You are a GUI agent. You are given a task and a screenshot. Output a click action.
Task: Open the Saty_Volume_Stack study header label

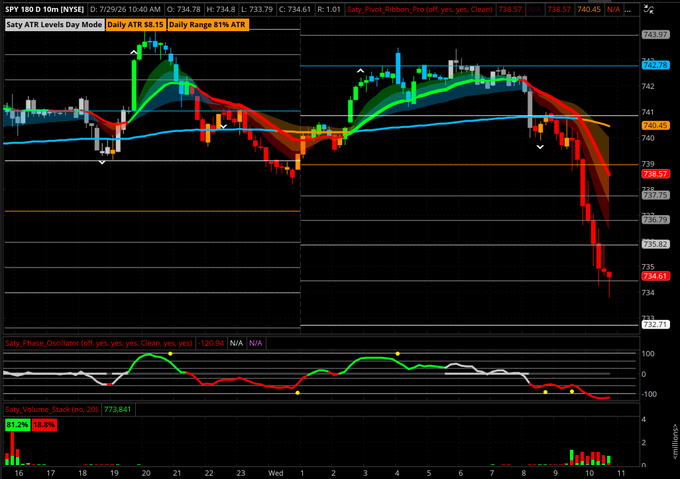coord(52,410)
